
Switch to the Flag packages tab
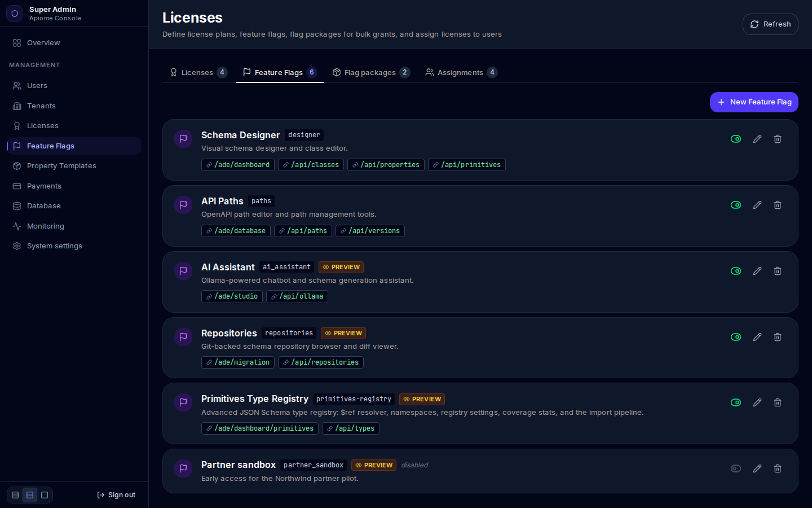pyautogui.click(x=371, y=72)
